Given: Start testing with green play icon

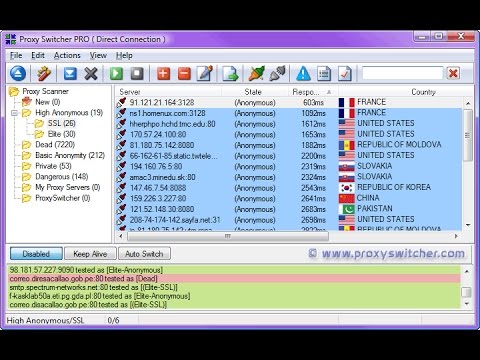Looking at the screenshot, I should [x=116, y=73].
